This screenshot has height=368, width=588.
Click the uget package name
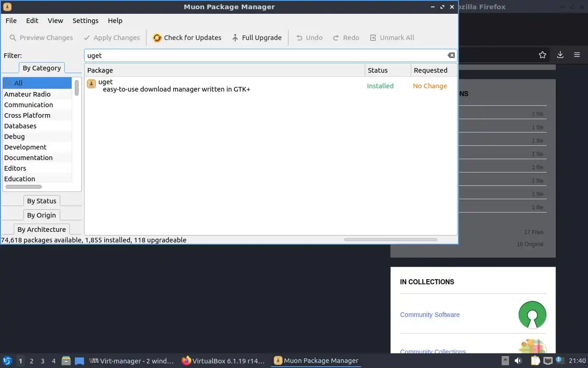(106, 82)
